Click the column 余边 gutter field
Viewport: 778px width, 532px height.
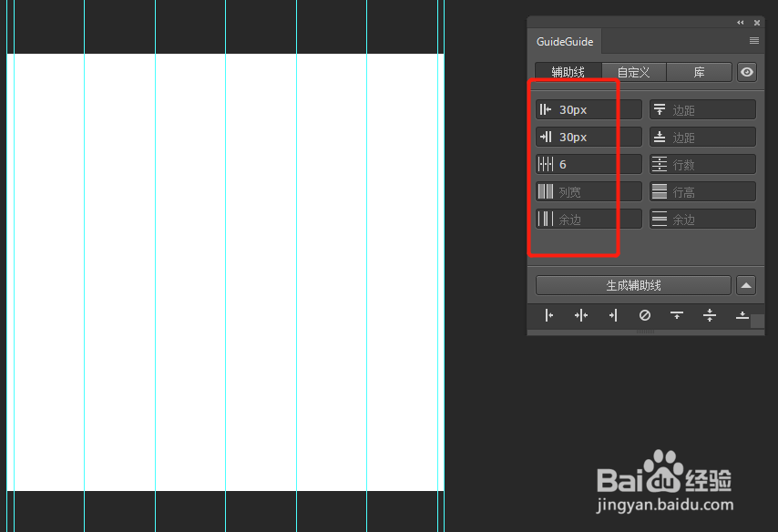tap(589, 219)
